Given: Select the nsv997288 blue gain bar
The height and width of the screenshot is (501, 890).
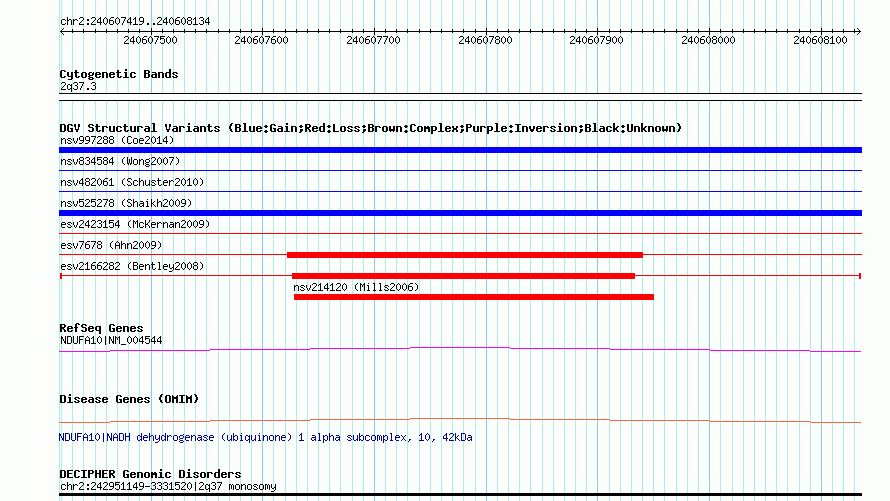Looking at the screenshot, I should coord(460,150).
